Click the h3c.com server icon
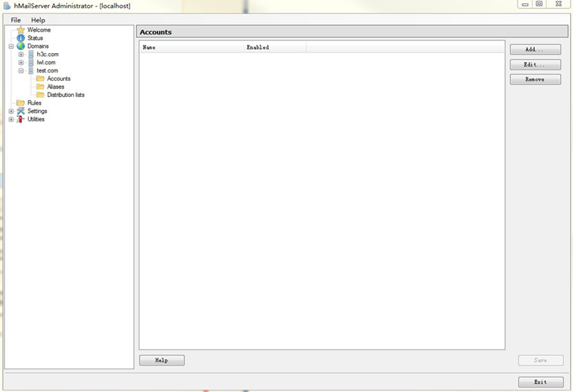The image size is (573, 392). click(30, 54)
